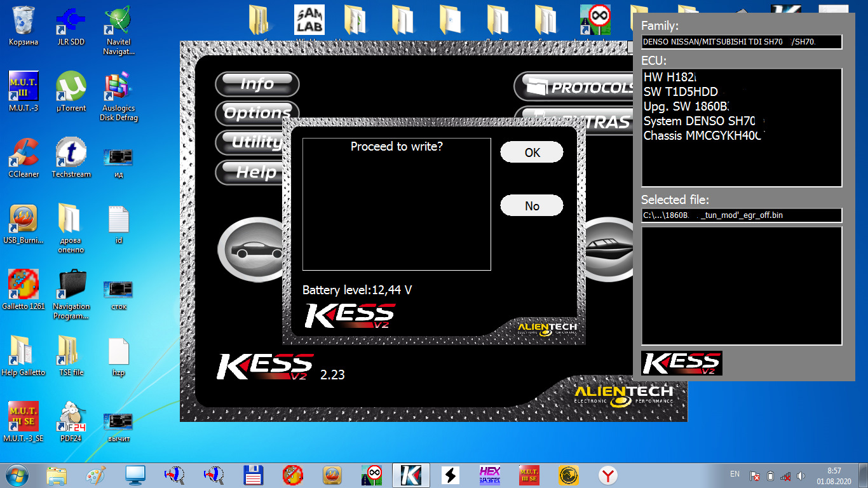Screen dimensions: 868x488
Task: Click the Windows Start button
Action: pyautogui.click(x=17, y=475)
